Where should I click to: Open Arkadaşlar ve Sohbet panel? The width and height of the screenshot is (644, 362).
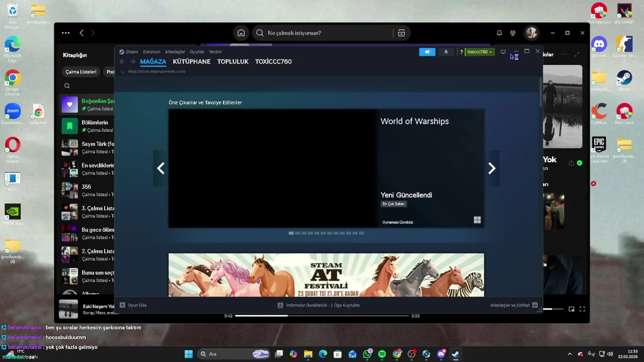click(514, 305)
